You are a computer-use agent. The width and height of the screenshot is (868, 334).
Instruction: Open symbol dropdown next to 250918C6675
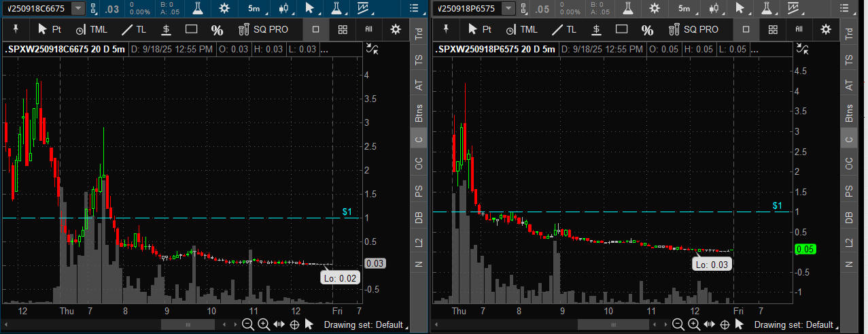78,9
